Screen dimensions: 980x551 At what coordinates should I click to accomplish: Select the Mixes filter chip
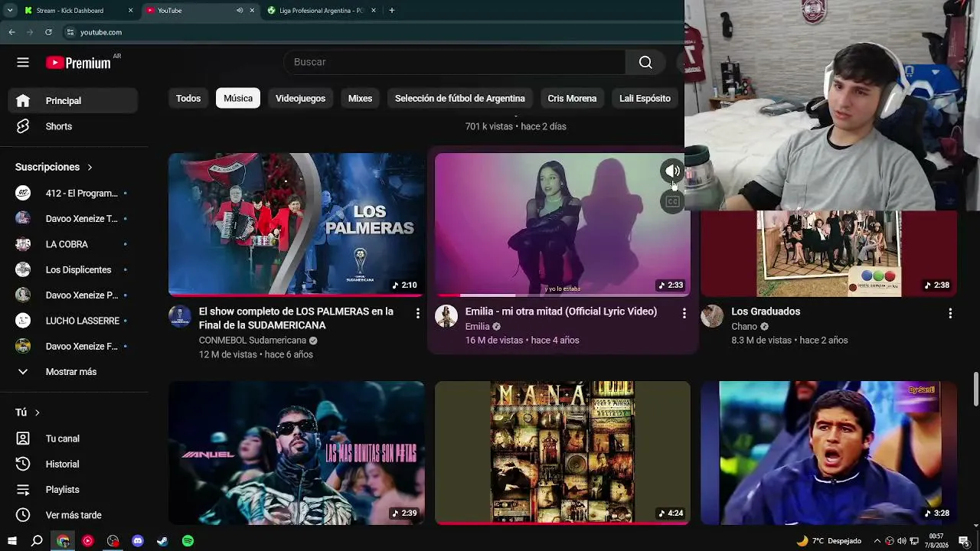coord(360,98)
